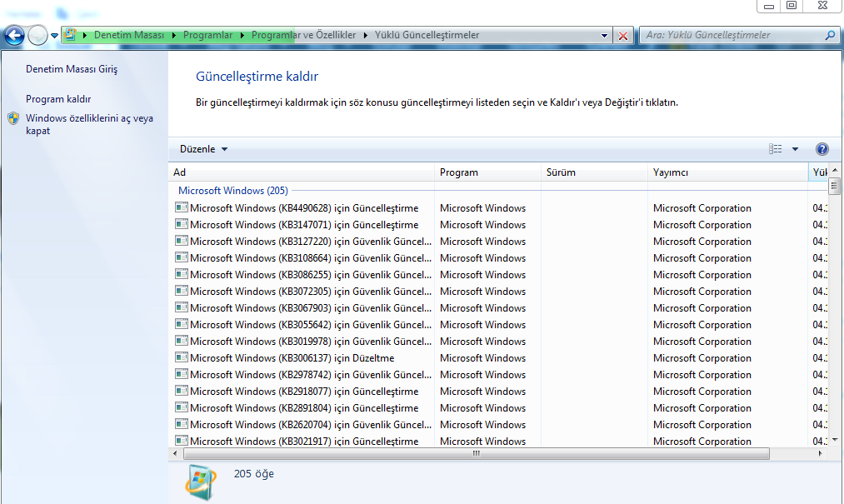Select security update KB3108664

(498, 258)
